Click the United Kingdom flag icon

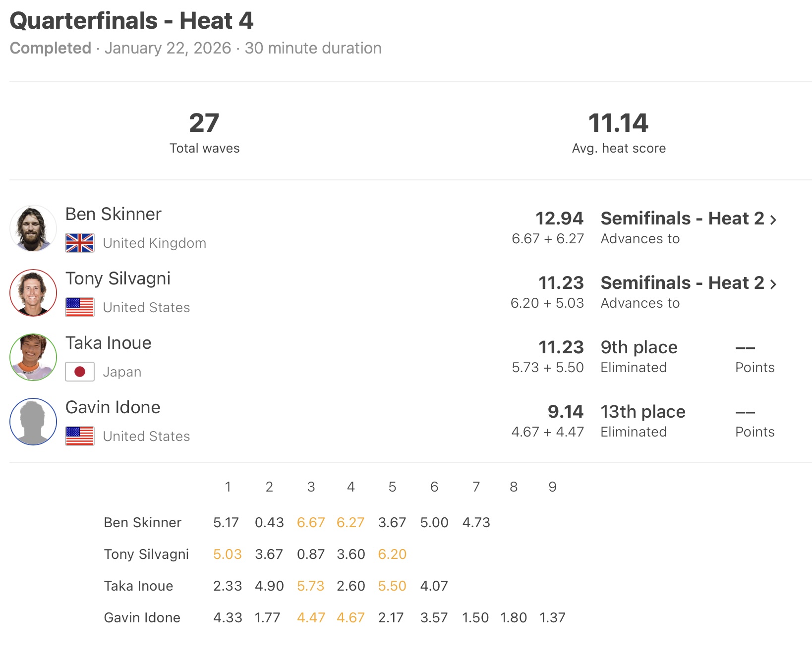(80, 243)
